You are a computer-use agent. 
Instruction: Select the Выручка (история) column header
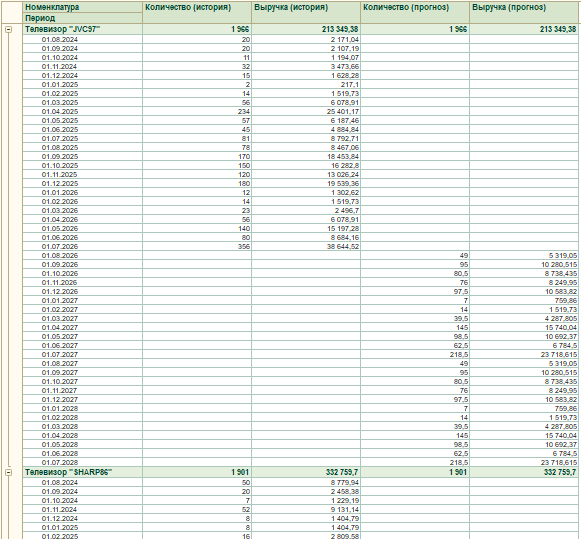[x=306, y=12]
